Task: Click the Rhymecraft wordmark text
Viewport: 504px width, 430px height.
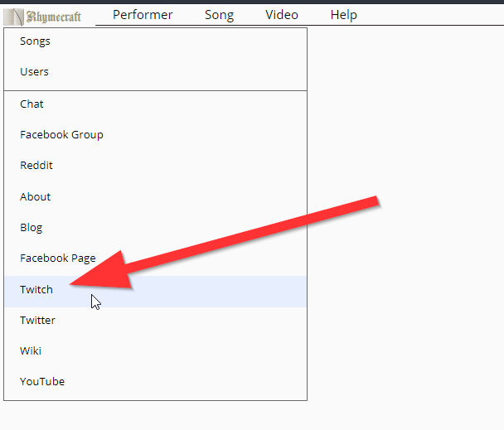Action: (55, 16)
